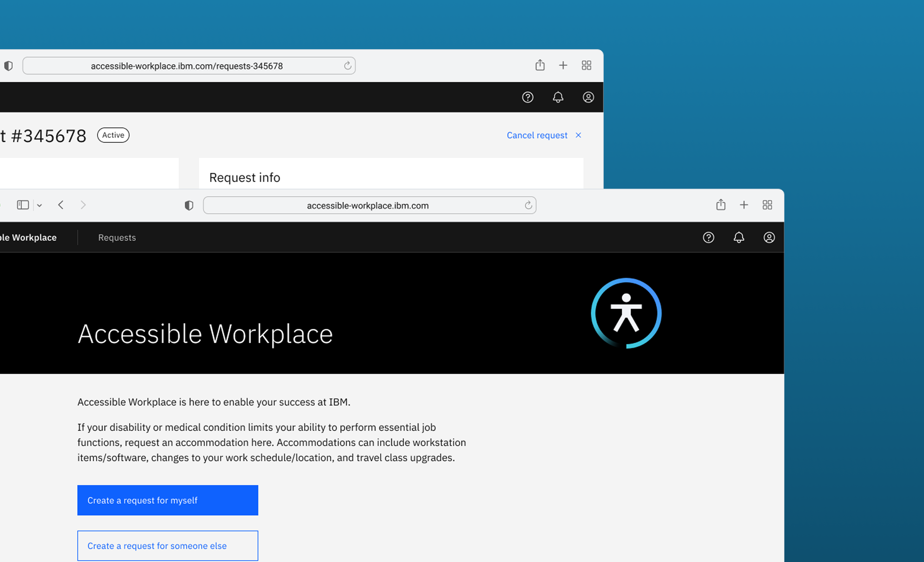Toggle the browser sidebar panel

point(23,204)
